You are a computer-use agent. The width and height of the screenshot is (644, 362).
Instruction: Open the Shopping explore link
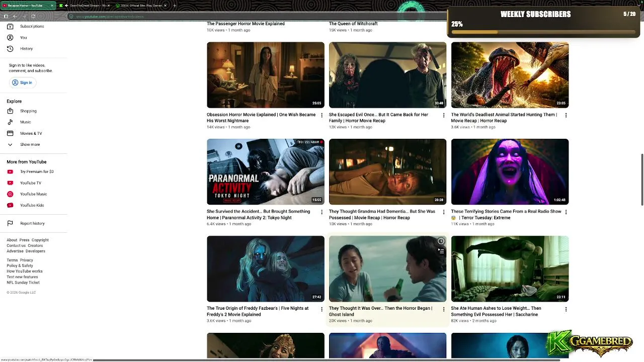28,111
